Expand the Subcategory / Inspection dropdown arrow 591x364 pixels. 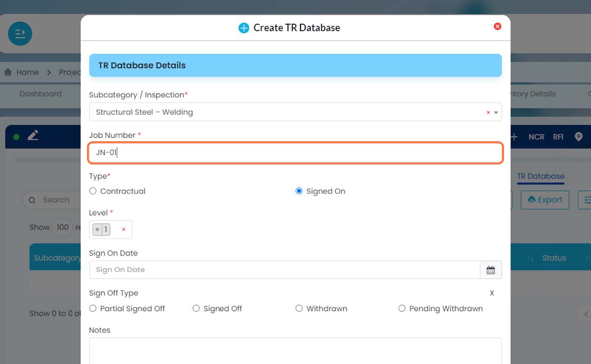(496, 112)
